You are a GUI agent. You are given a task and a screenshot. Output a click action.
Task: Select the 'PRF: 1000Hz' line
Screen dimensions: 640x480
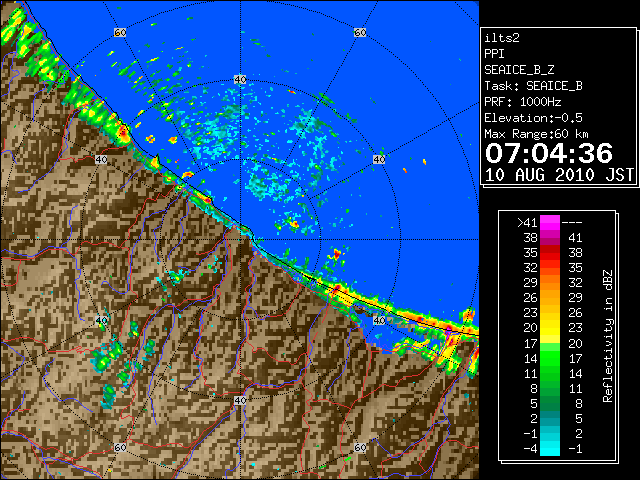coord(522,102)
